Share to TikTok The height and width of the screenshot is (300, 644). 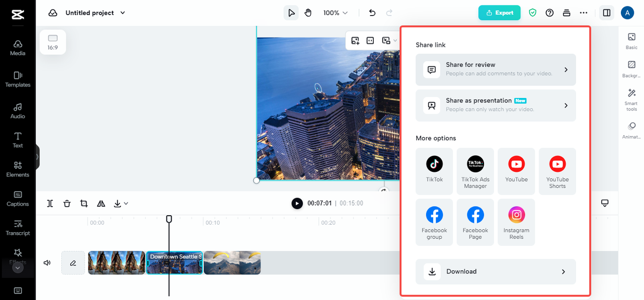[x=434, y=171]
